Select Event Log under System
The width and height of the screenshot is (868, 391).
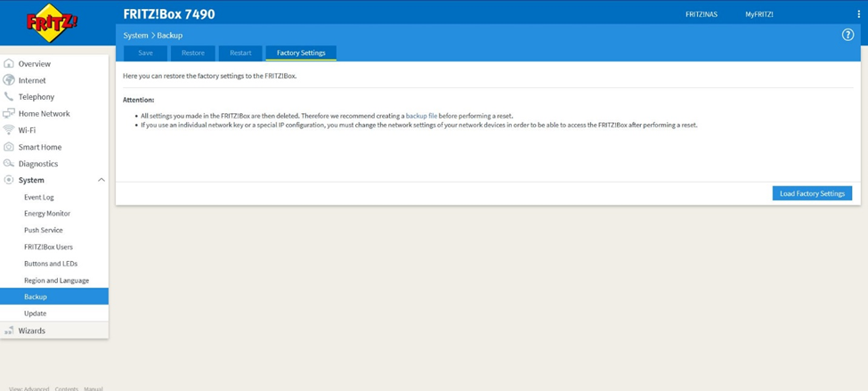point(39,197)
